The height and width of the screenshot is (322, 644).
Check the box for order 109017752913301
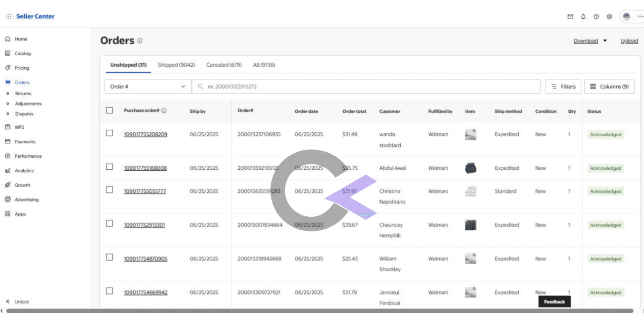pyautogui.click(x=109, y=223)
